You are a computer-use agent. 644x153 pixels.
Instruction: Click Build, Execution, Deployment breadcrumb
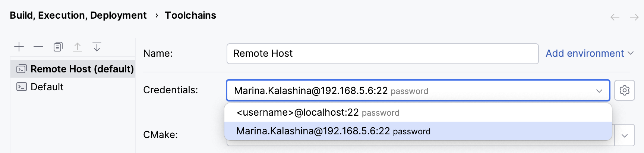coord(78,15)
